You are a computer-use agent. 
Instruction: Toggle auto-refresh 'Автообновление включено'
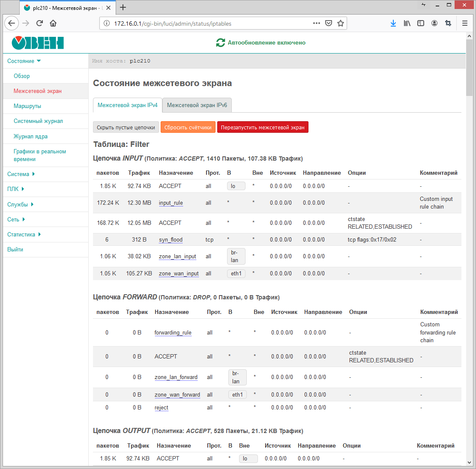pyautogui.click(x=261, y=43)
